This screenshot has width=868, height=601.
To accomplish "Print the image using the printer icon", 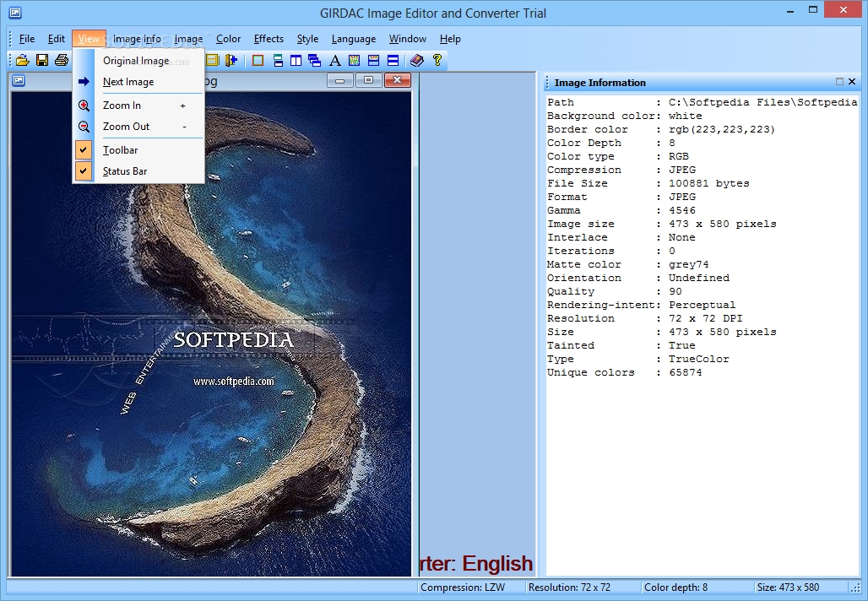I will tap(62, 60).
